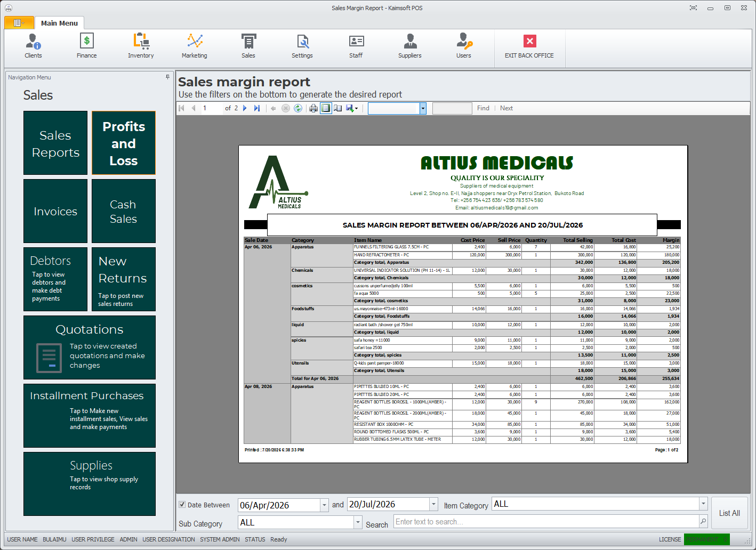This screenshot has height=550, width=756.
Task: Pin the Navigation Menu panel
Action: (167, 77)
